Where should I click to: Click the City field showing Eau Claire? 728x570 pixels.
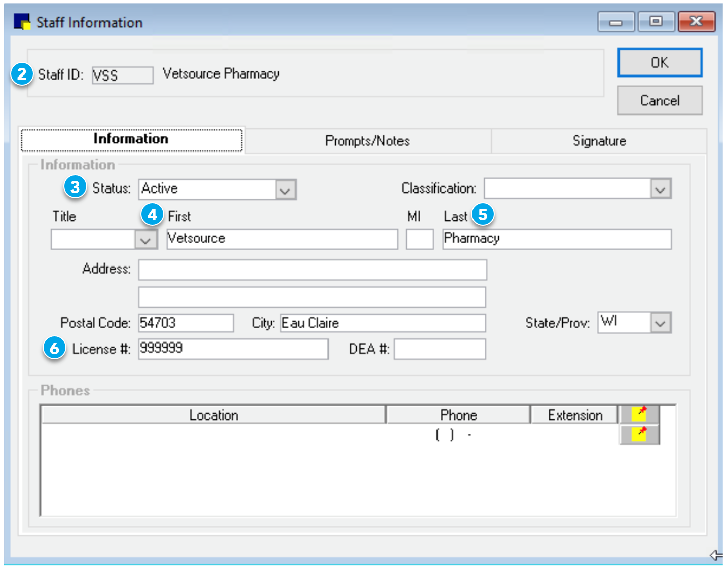[x=383, y=323]
